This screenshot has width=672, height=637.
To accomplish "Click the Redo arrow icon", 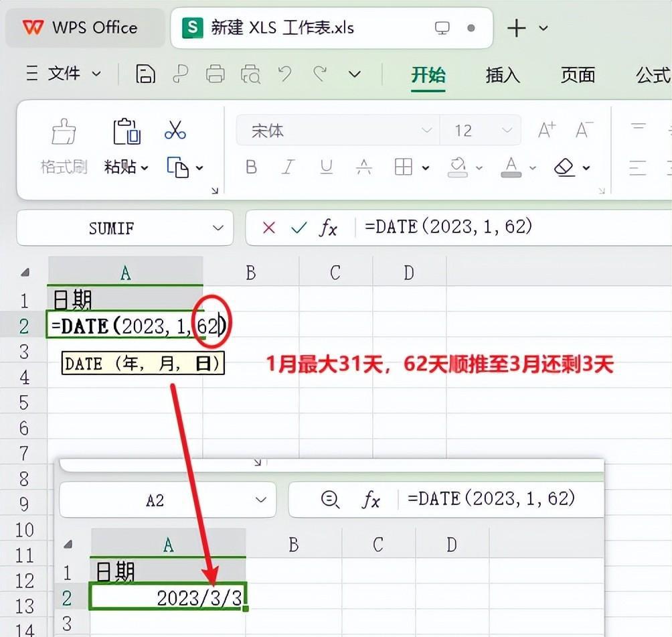I will (320, 74).
